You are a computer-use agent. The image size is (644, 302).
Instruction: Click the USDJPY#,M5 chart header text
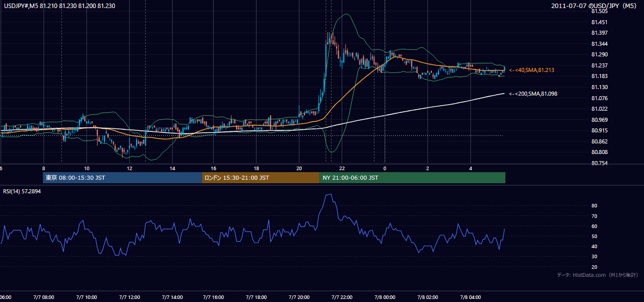[58, 6]
